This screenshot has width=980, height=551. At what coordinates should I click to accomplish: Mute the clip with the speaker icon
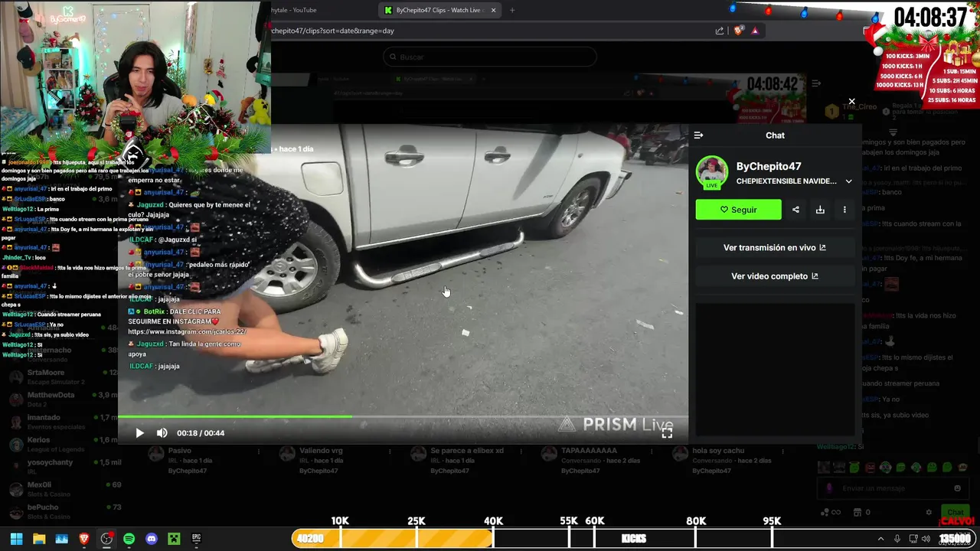coord(162,433)
